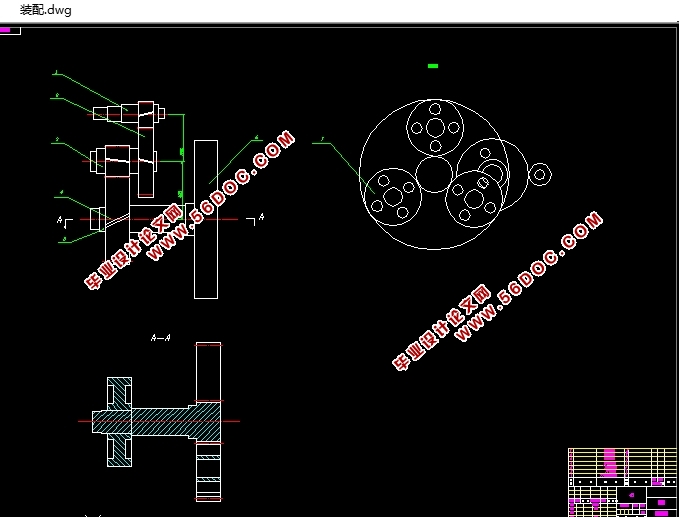Select the cyan hatched shaft in section view
This screenshot has width=679, height=517.
[x=156, y=421]
